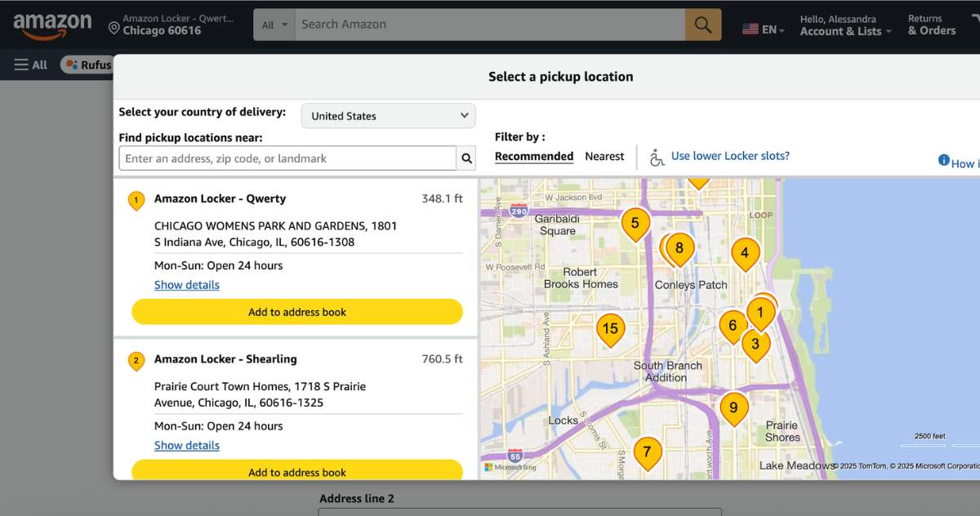Select map pin number 5

(x=635, y=223)
